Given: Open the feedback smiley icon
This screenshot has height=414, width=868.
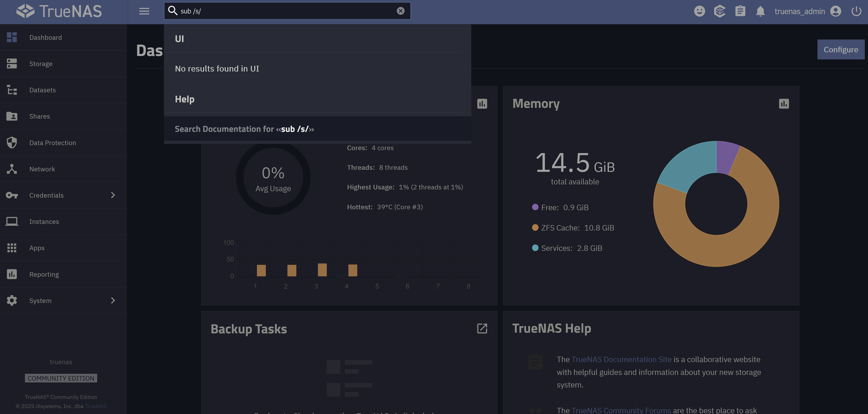Looking at the screenshot, I should coord(699,11).
